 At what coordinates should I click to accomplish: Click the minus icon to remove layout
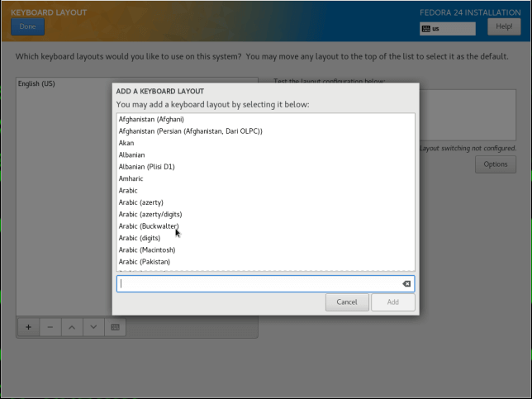pyautogui.click(x=50, y=327)
